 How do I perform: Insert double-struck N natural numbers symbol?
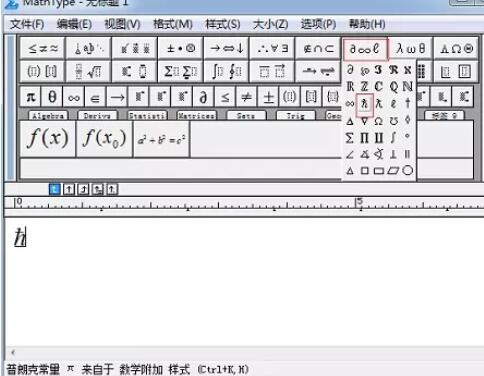(407, 87)
